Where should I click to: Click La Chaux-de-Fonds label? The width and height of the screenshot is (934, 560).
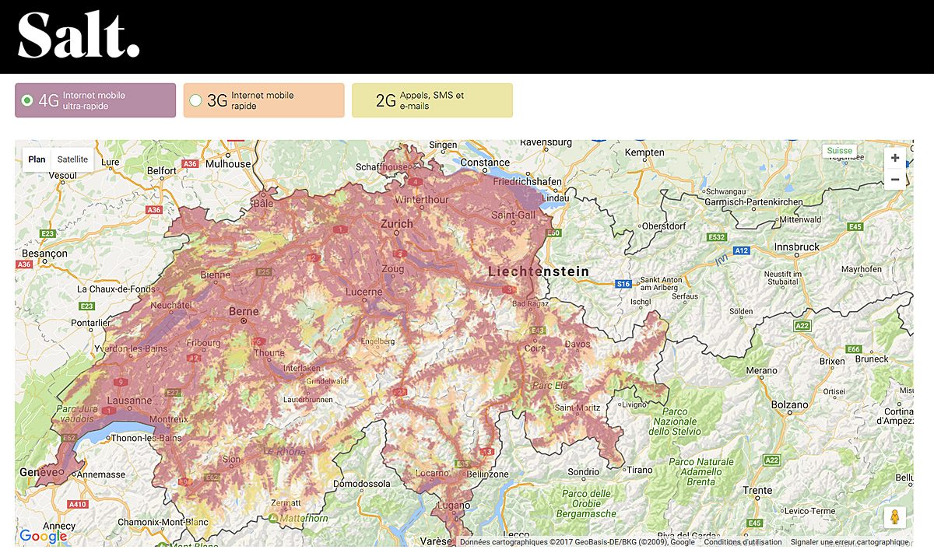coord(117,289)
